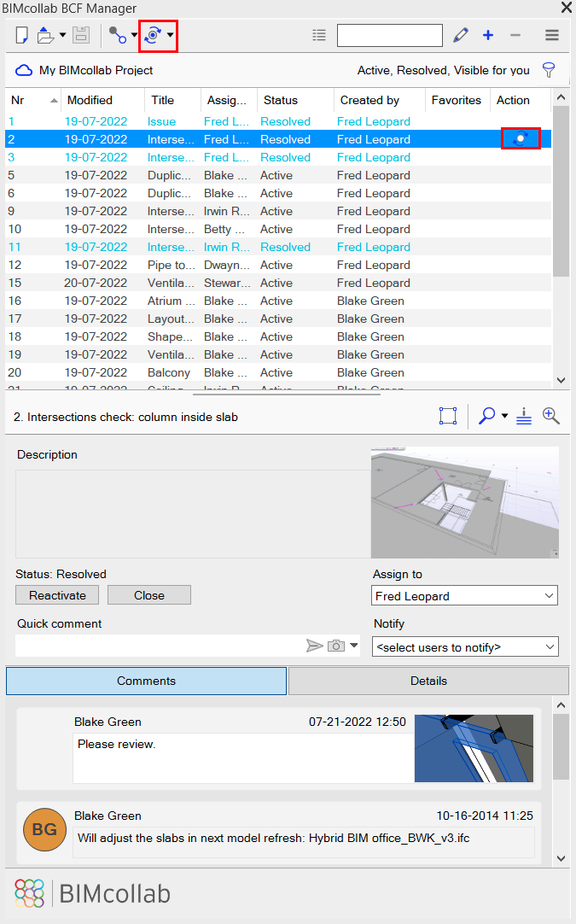
Task: Click the camera snapshot icon
Action: (x=335, y=646)
